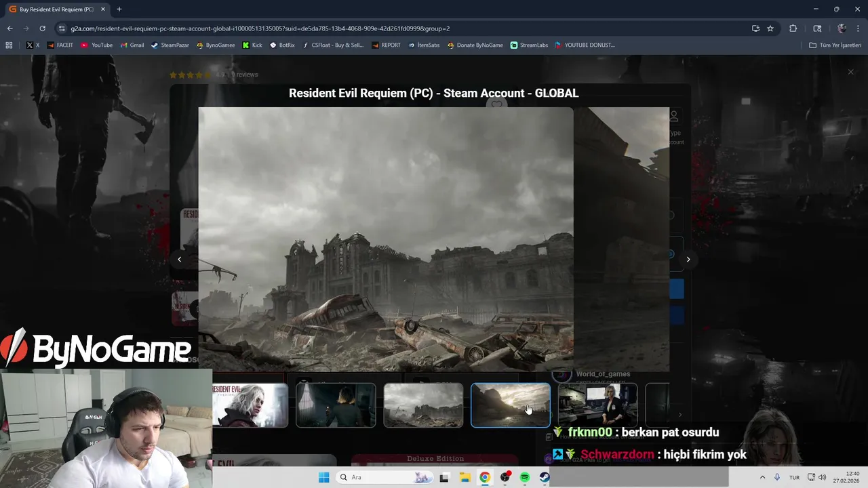This screenshot has width=868, height=488.
Task: Open a new browser tab
Action: [x=119, y=9]
